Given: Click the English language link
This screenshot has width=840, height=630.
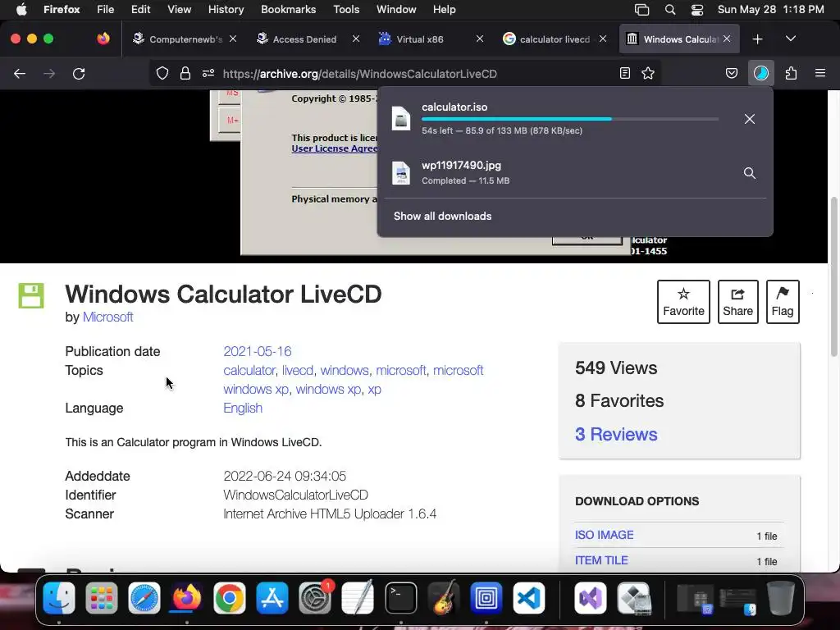Looking at the screenshot, I should 243,409.
